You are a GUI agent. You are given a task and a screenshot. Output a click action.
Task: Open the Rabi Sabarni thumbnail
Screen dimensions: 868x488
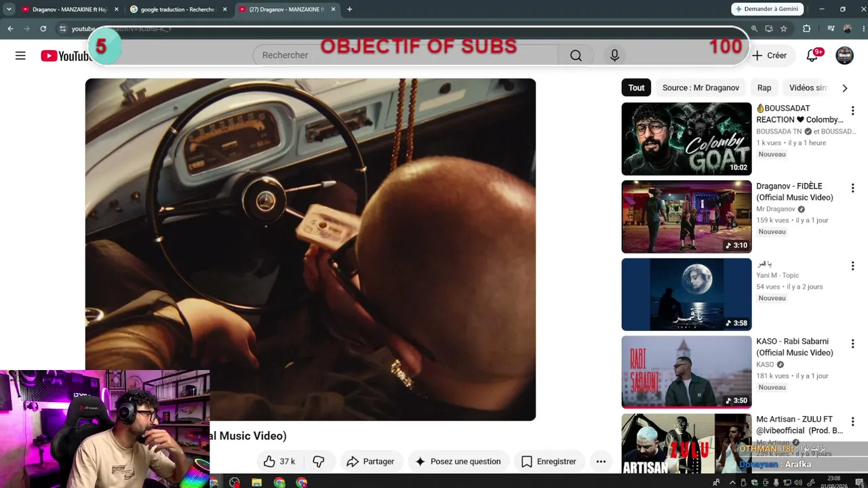(686, 373)
